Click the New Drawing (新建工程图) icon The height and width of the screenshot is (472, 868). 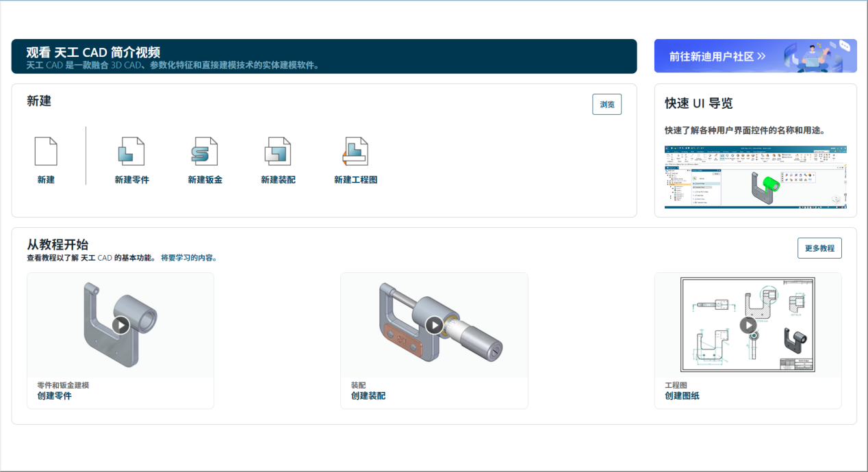(355, 151)
